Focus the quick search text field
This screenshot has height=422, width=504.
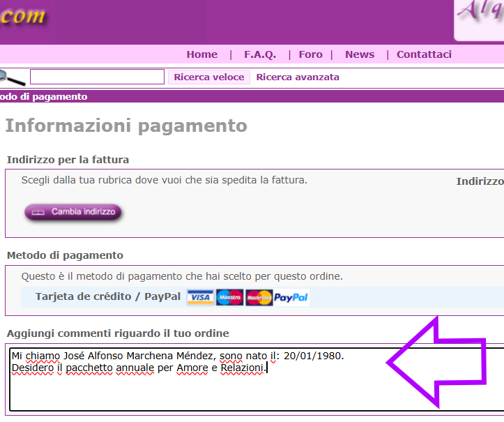(97, 77)
